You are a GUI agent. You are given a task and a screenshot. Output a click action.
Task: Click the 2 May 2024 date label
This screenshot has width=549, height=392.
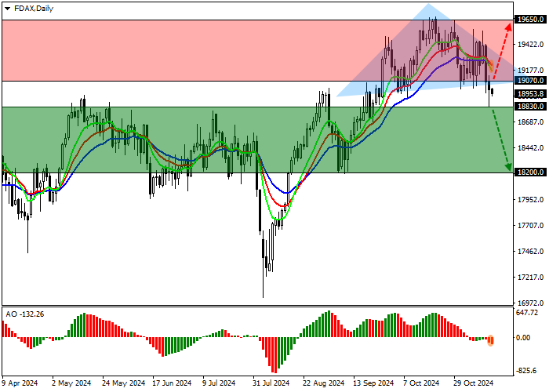pyautogui.click(x=71, y=383)
